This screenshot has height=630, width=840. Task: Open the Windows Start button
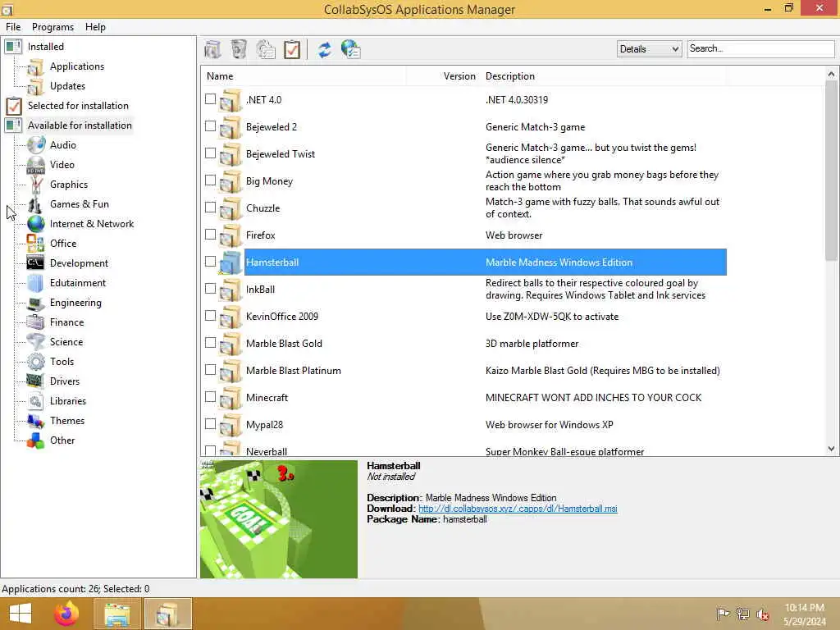point(21,614)
